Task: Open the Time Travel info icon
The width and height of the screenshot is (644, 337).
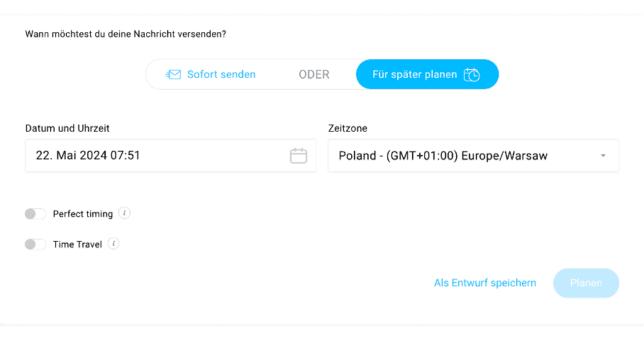Action: click(x=114, y=243)
